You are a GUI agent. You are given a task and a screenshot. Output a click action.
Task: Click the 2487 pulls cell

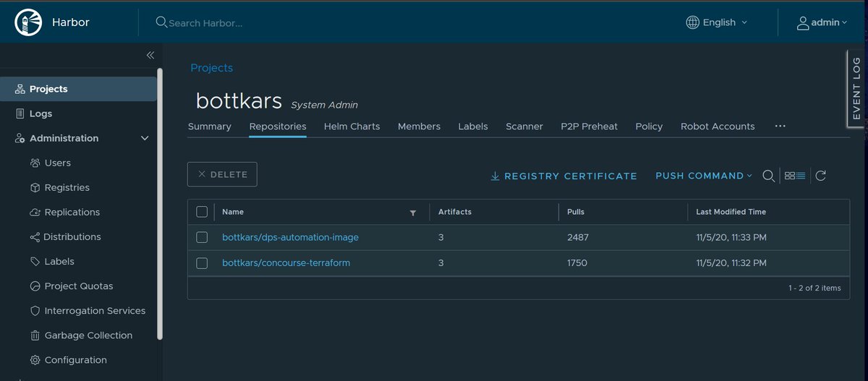(x=577, y=237)
